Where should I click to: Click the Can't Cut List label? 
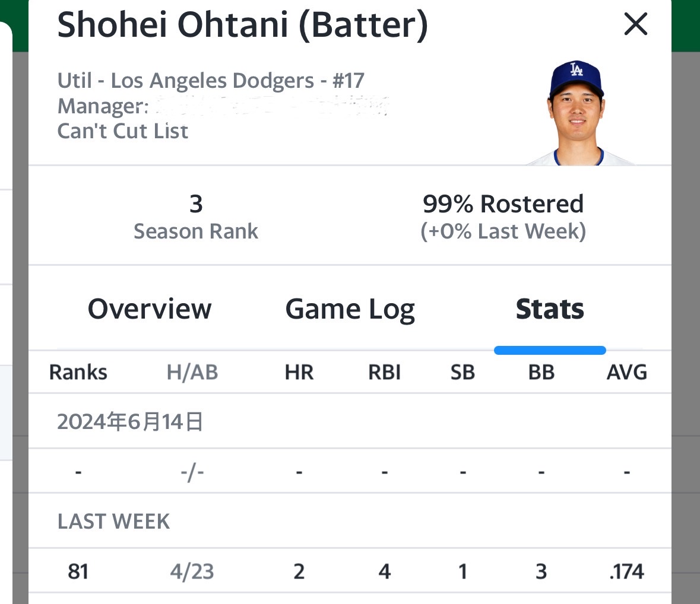coord(123,131)
